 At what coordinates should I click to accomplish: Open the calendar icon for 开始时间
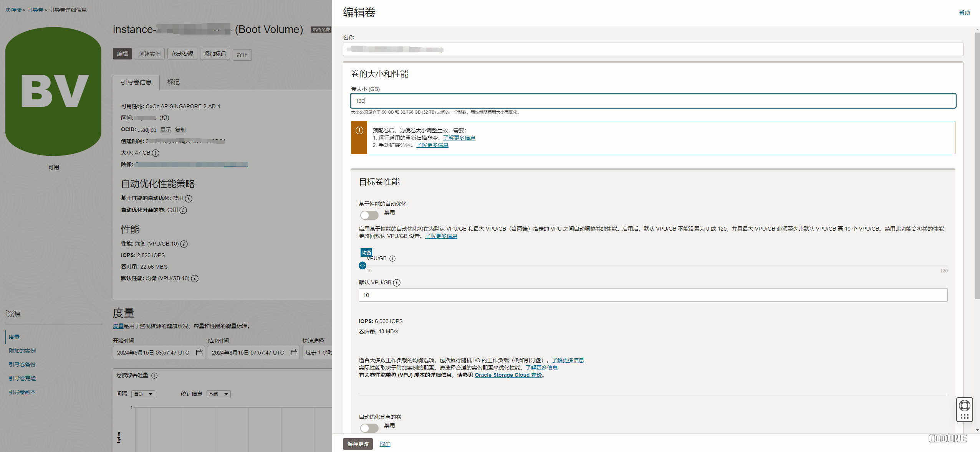click(x=199, y=352)
